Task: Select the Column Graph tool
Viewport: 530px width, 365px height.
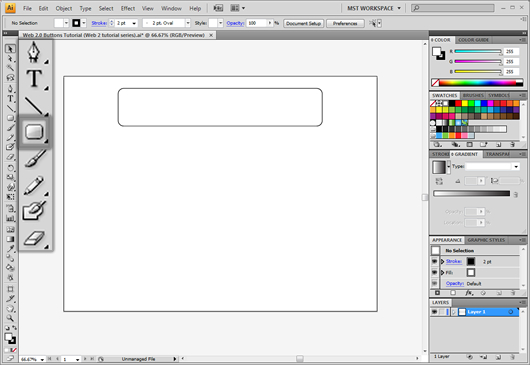Action: pyautogui.click(x=10, y=218)
